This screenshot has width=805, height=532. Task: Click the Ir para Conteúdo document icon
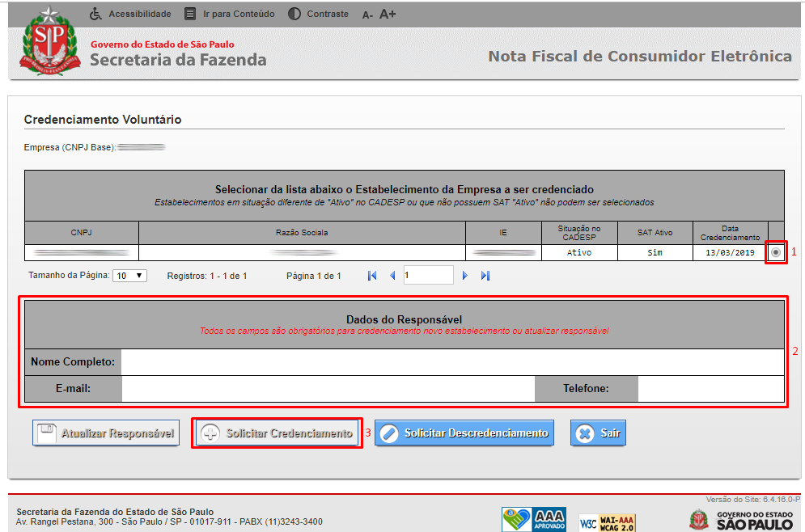[189, 13]
